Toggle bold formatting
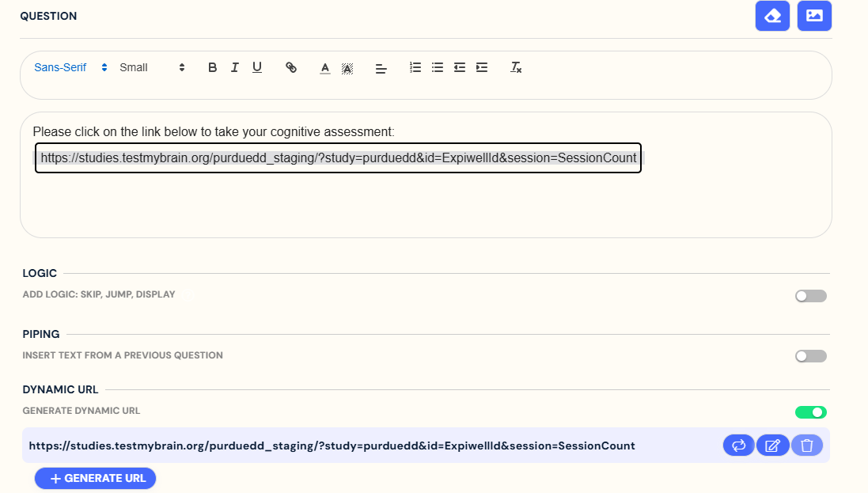This screenshot has height=493, width=868. click(x=212, y=67)
